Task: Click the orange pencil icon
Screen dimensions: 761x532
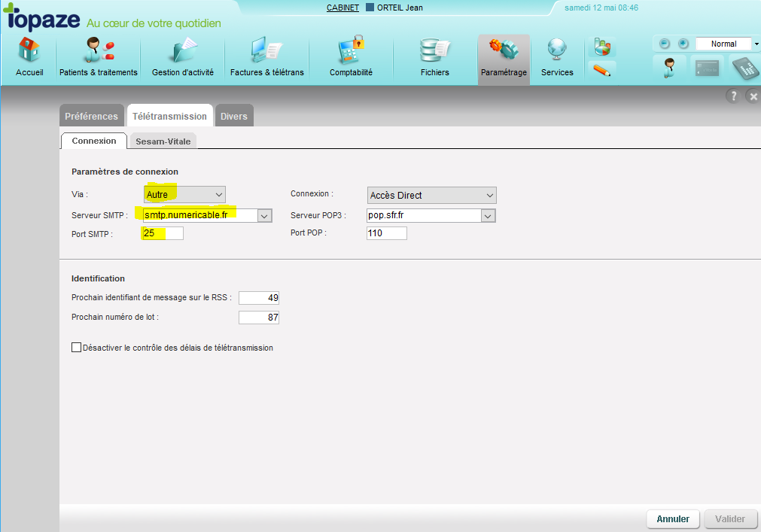Action: (x=601, y=71)
